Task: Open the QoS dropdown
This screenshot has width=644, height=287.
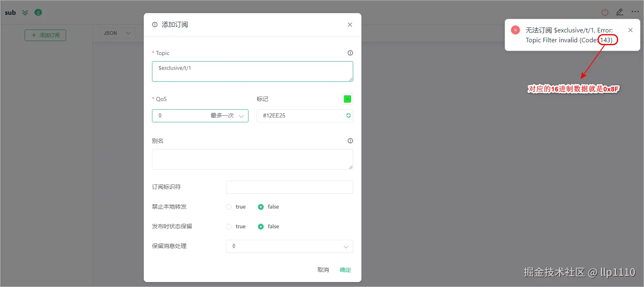Action: click(200, 116)
